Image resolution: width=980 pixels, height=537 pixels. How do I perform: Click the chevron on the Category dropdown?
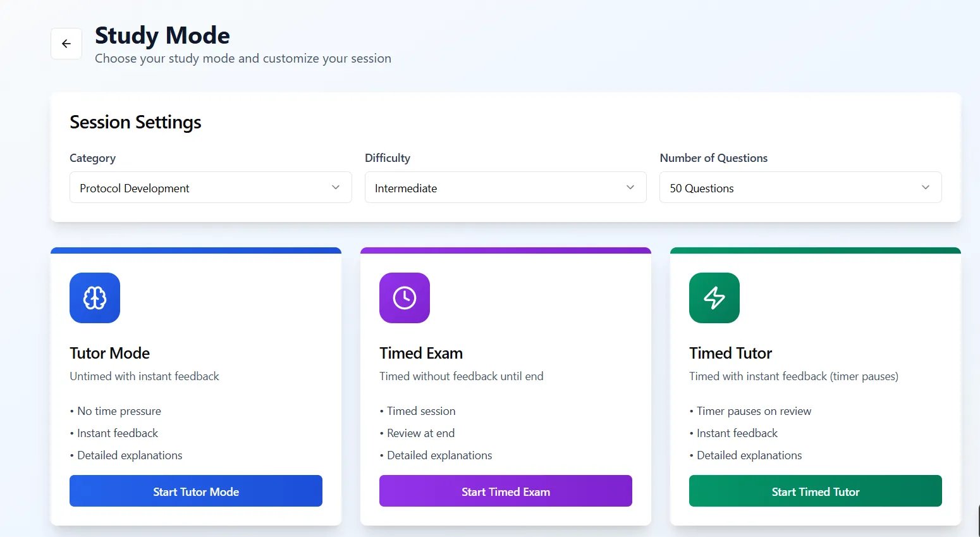click(x=335, y=187)
